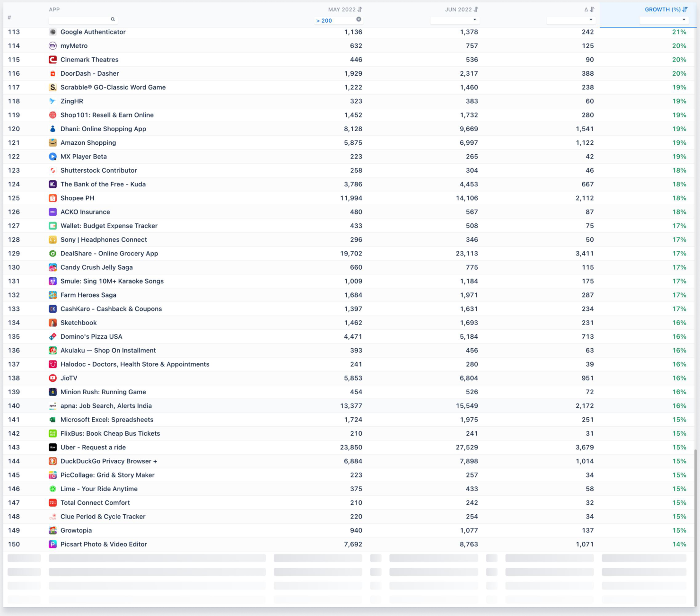700x616 pixels.
Task: Click the 14% growth value for Picsart
Action: (679, 545)
